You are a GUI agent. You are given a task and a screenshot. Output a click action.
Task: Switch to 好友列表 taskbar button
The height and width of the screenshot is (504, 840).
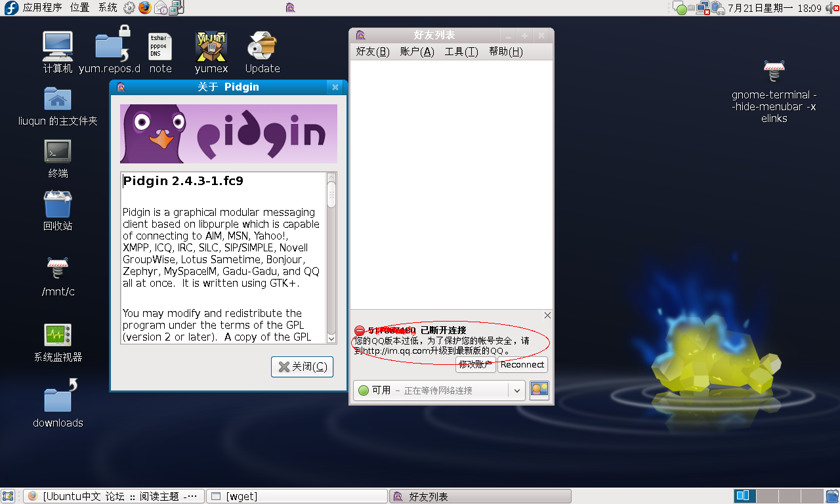(x=480, y=496)
